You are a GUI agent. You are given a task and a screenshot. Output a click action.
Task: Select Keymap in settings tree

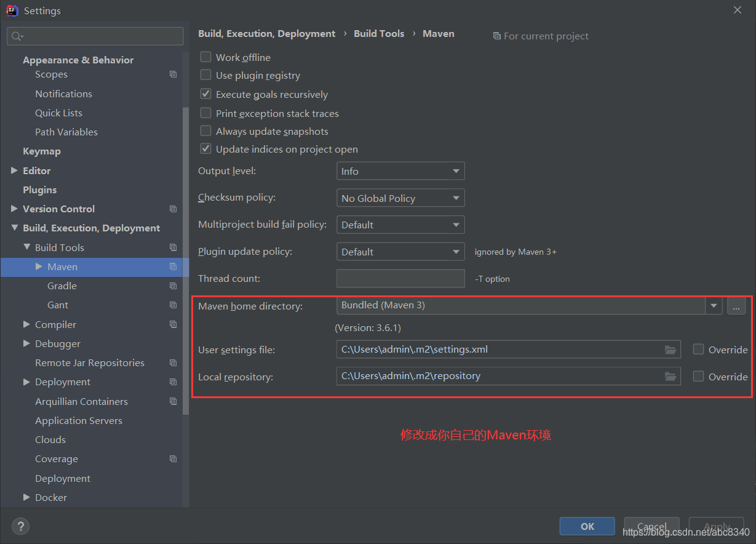click(x=42, y=151)
